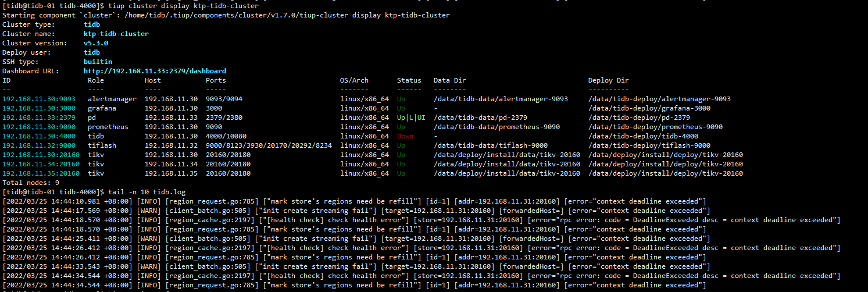Viewport: 868px width, 292px height.
Task: Click the red Down status of tidb
Action: (405, 136)
